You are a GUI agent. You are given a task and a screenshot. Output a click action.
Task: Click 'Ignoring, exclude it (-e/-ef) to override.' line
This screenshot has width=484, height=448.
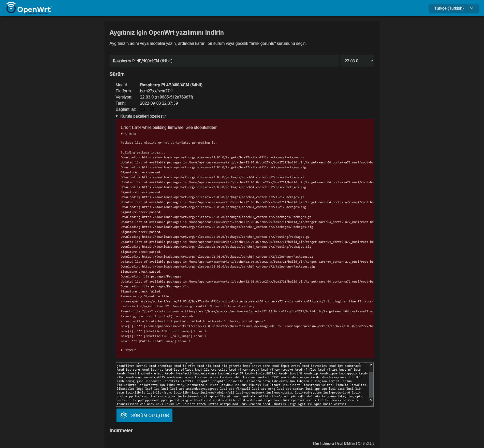tap(158, 316)
